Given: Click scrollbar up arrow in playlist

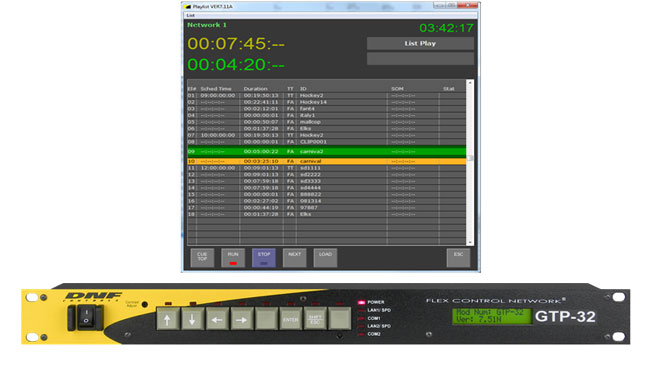Looking at the screenshot, I should tap(470, 83).
